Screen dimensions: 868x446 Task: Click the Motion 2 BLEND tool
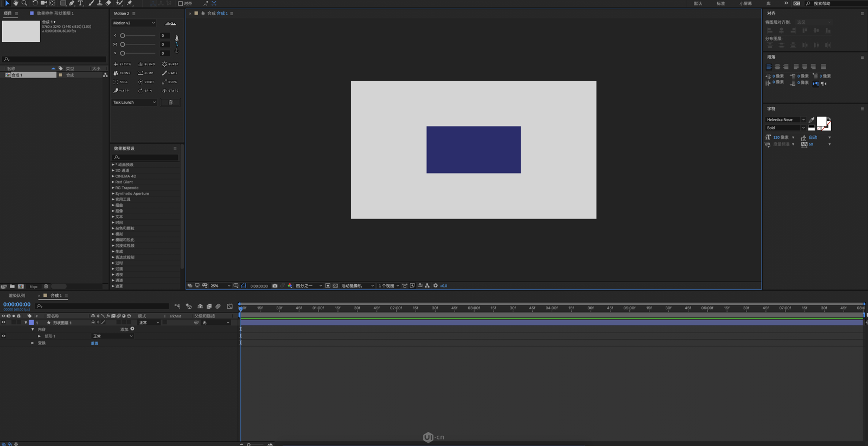(146, 64)
